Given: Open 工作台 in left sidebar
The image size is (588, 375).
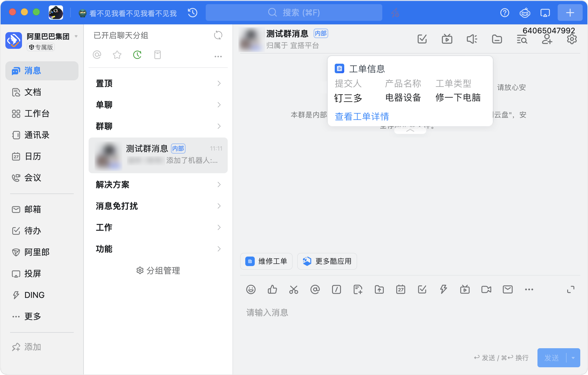Looking at the screenshot, I should tap(42, 114).
